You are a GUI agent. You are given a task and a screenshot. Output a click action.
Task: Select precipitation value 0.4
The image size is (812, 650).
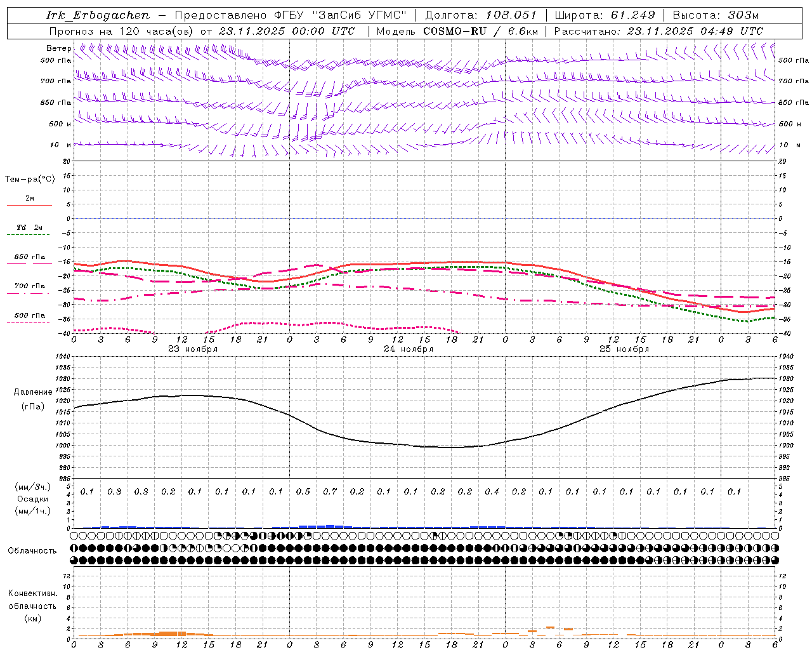(492, 491)
